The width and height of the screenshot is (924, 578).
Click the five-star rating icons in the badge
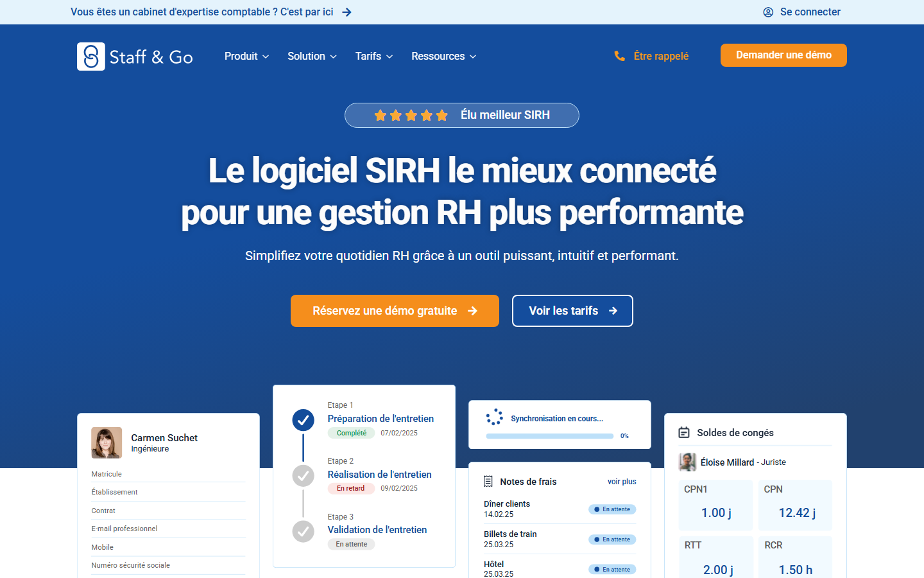click(x=411, y=115)
